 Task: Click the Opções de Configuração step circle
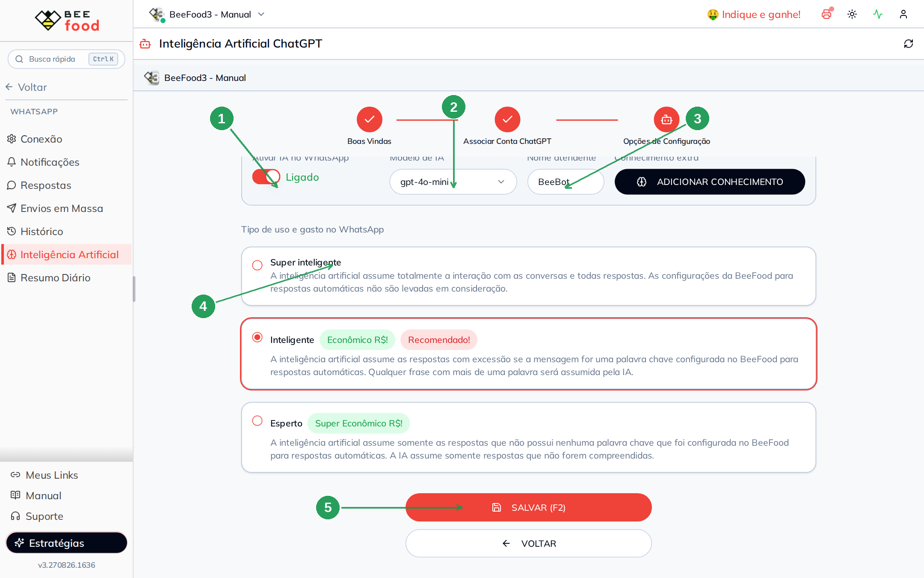[666, 119]
